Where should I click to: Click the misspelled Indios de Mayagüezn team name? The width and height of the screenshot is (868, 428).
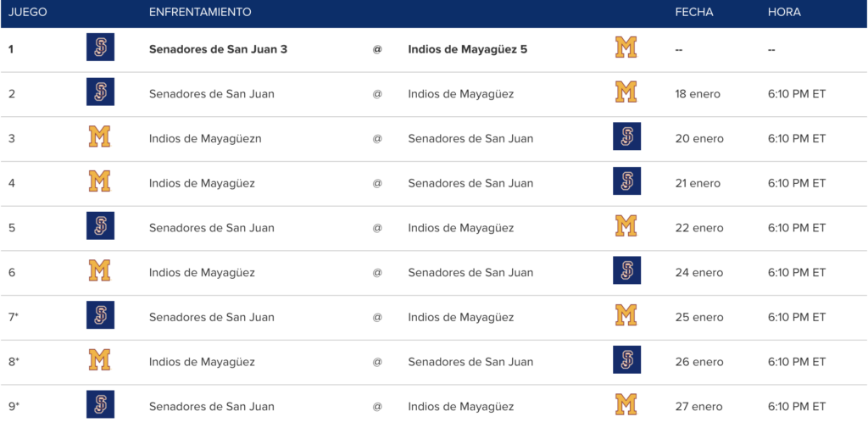205,138
